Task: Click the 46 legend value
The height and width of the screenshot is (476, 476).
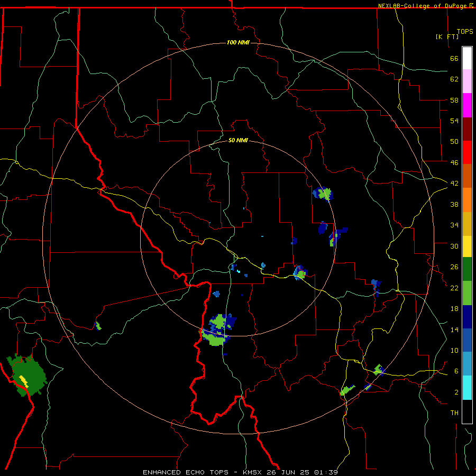Action: click(454, 162)
